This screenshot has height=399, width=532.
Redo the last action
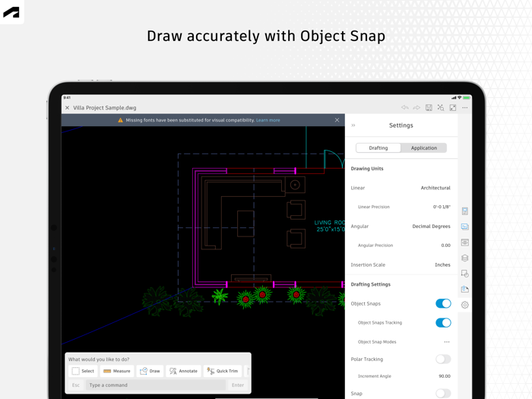pos(416,108)
